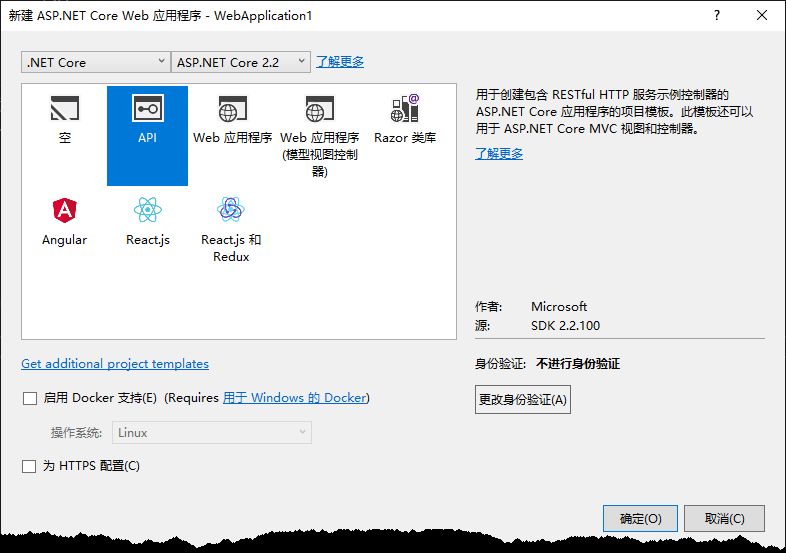Choose the Web 应用程序(模型视图控制器) template
The width and height of the screenshot is (786, 553).
[319, 135]
